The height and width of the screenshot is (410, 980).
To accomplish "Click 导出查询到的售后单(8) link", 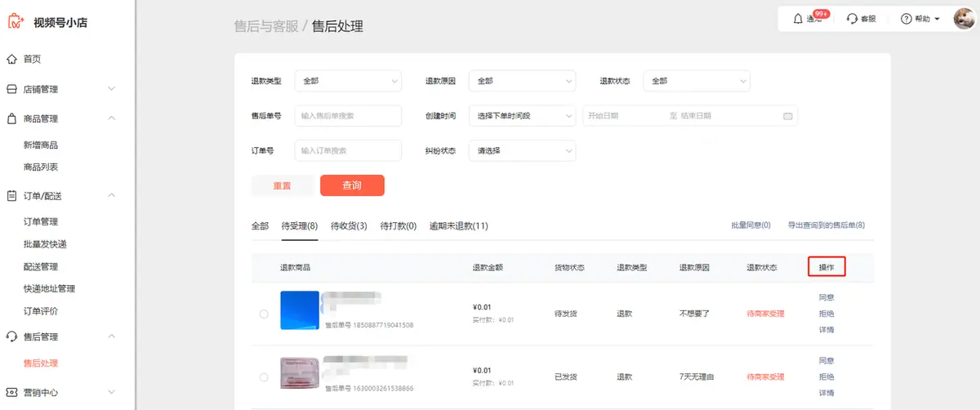I will click(826, 225).
